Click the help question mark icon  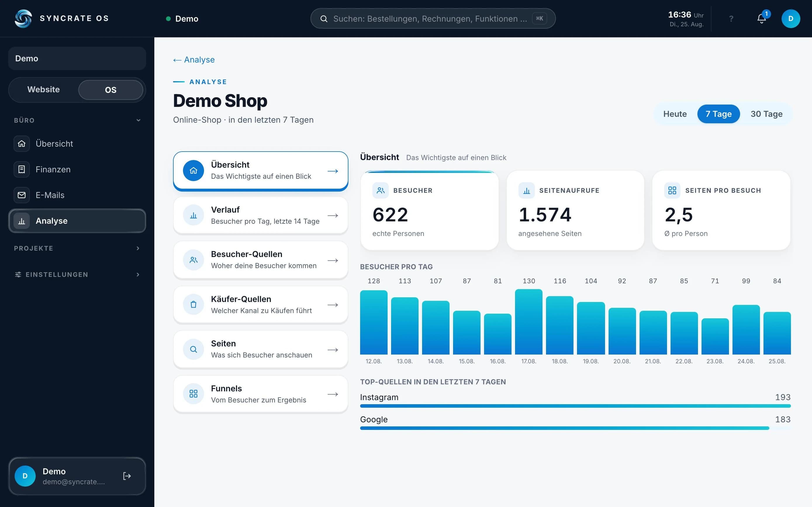[x=731, y=19]
